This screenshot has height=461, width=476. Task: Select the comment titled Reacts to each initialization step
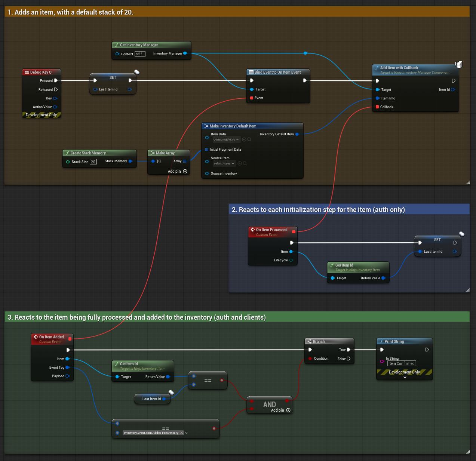[318, 210]
